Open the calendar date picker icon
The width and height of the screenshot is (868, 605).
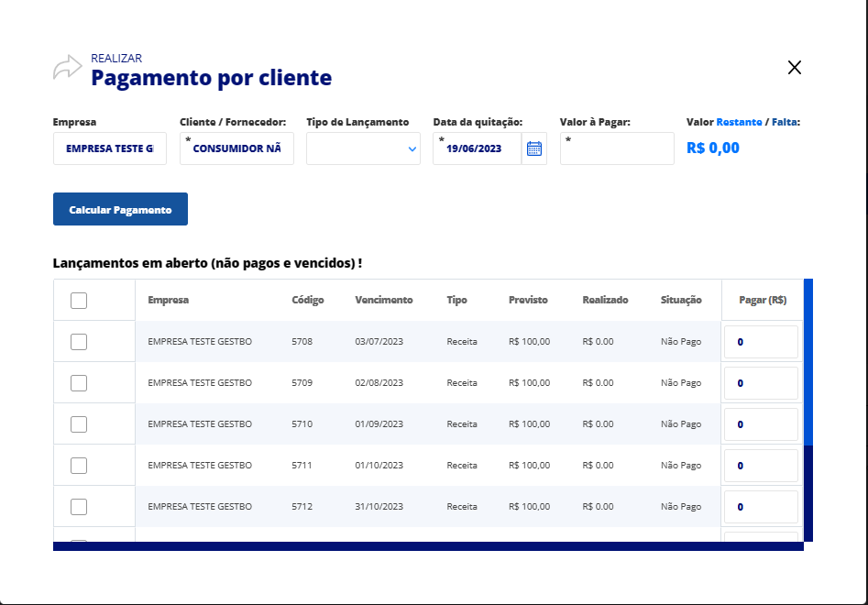click(x=534, y=148)
